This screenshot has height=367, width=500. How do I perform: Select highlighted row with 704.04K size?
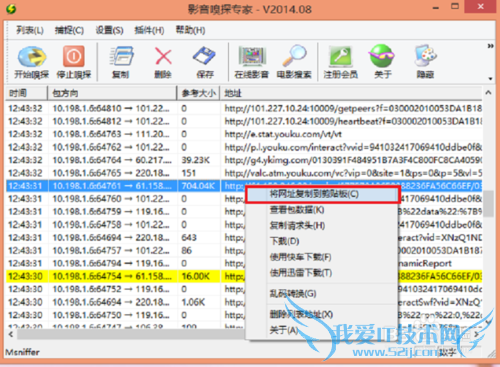click(244, 186)
